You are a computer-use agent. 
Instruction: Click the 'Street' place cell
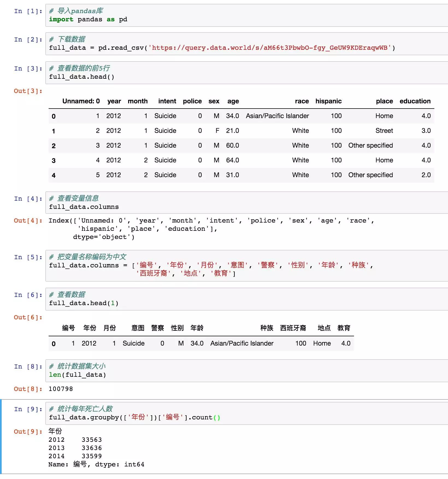pyautogui.click(x=384, y=131)
